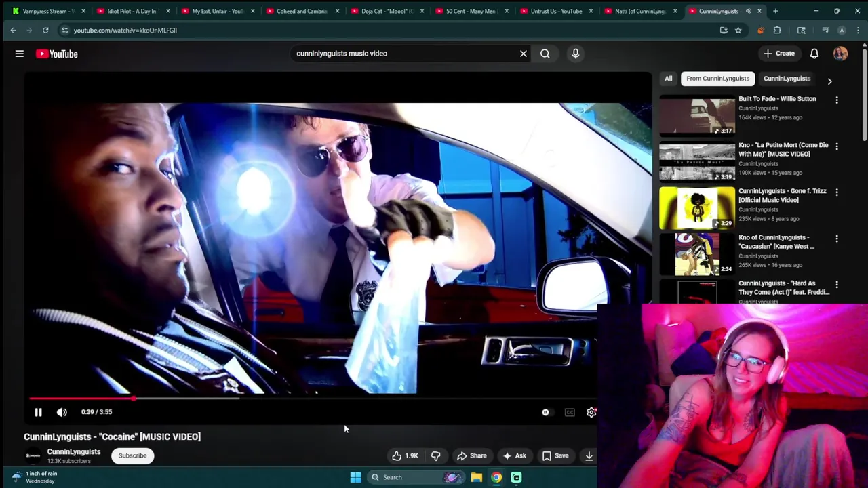Viewport: 868px width, 488px height.
Task: Save the video to a playlist
Action: (555, 455)
